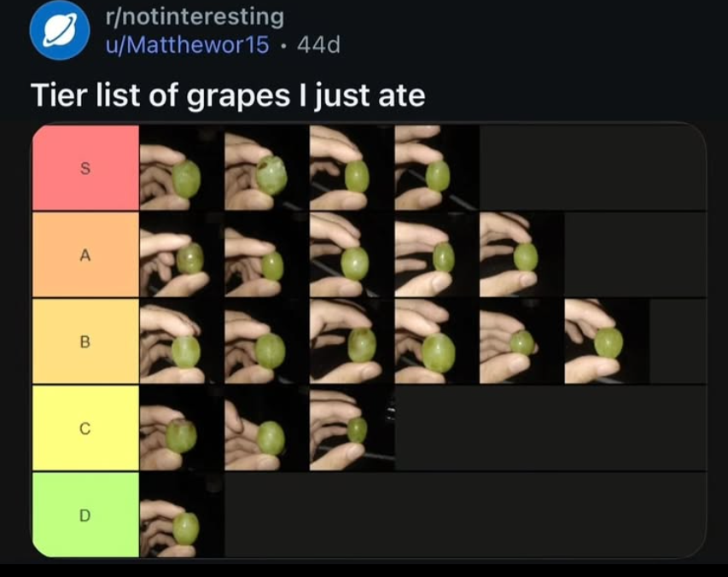
Task: Select the orange A tier label
Action: coord(84,254)
